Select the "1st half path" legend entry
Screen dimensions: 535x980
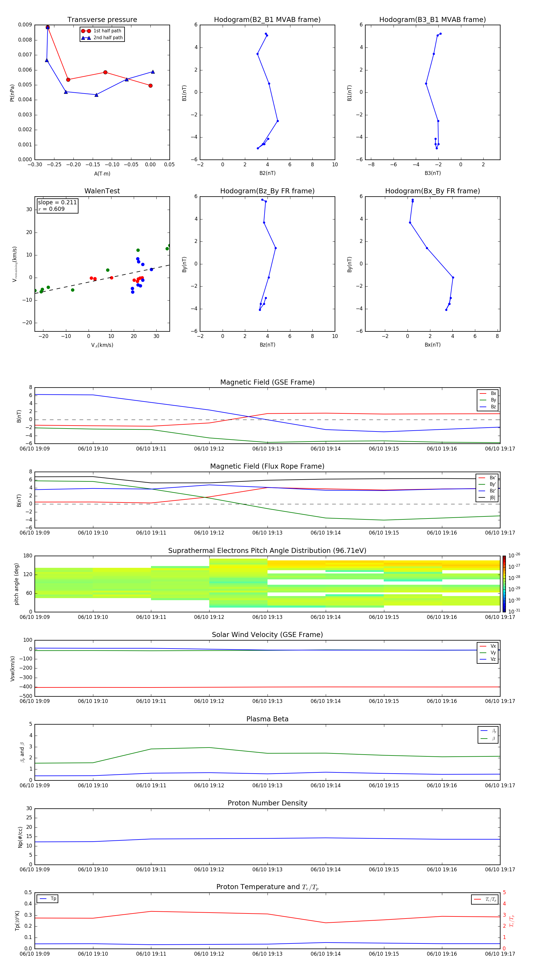click(x=101, y=31)
